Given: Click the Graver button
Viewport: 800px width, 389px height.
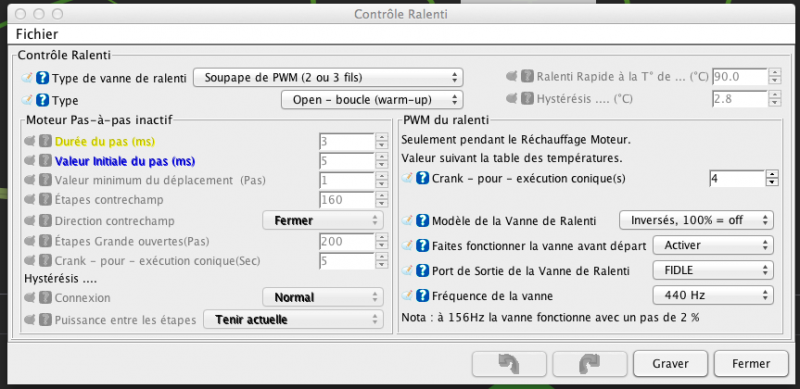Looking at the screenshot, I should point(670,364).
